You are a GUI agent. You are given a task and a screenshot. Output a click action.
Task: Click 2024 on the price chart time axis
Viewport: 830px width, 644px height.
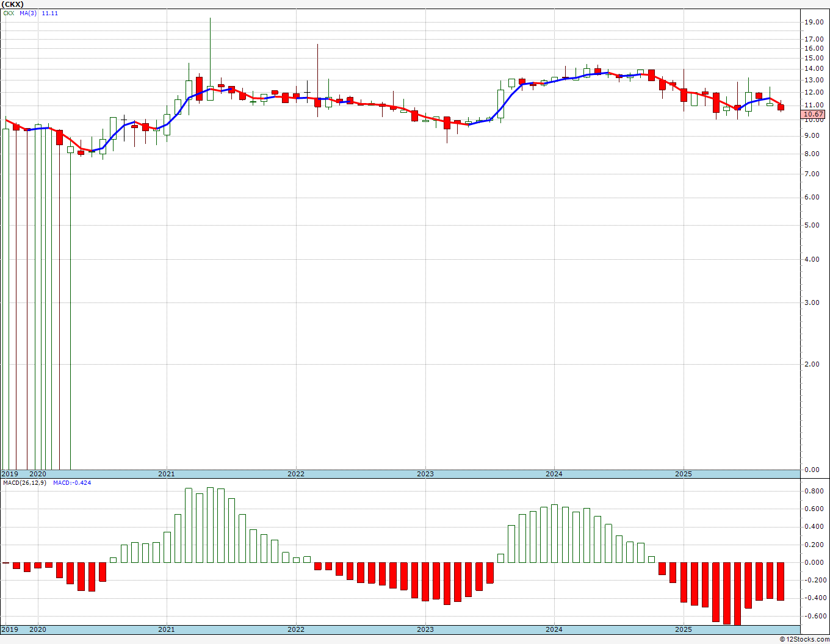[554, 474]
